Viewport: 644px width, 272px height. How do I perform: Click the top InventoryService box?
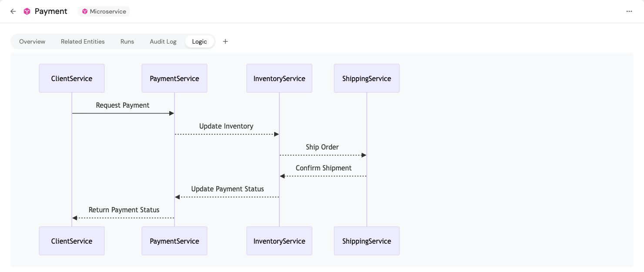pyautogui.click(x=279, y=78)
